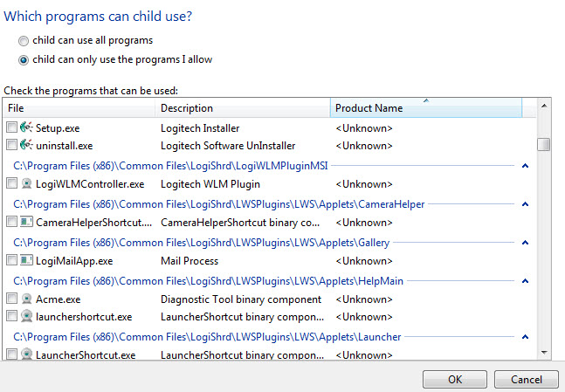Click the Acme.exe webcam icon
Screen dimensions: 565x392
(26, 299)
